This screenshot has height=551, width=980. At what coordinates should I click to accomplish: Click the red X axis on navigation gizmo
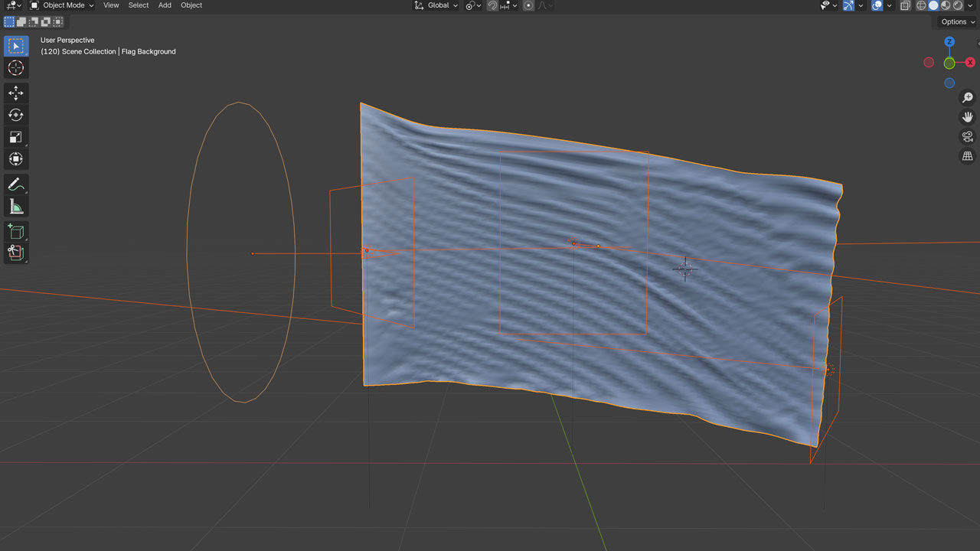tap(970, 63)
